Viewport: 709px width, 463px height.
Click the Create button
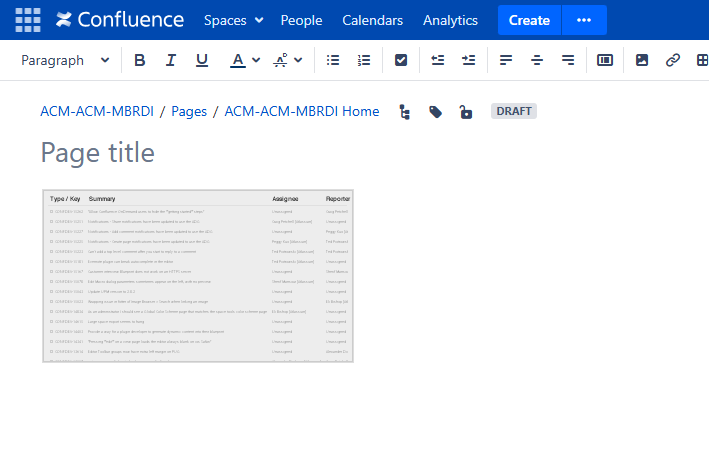click(529, 20)
